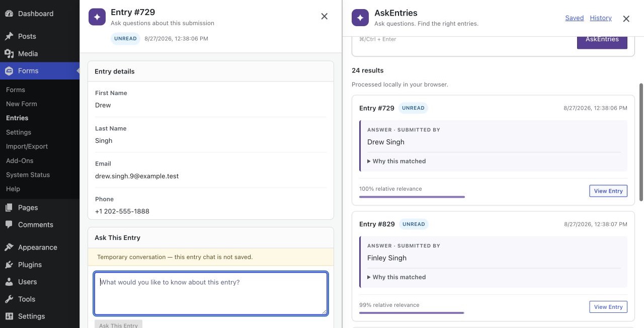Image resolution: width=644 pixels, height=328 pixels.
Task: Open the Appearance menu item
Action: (40, 247)
